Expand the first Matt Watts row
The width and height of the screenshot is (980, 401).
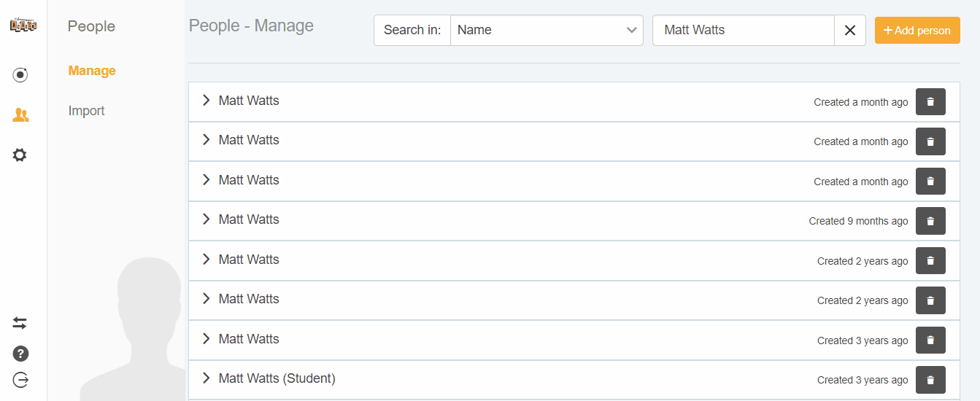pyautogui.click(x=207, y=101)
